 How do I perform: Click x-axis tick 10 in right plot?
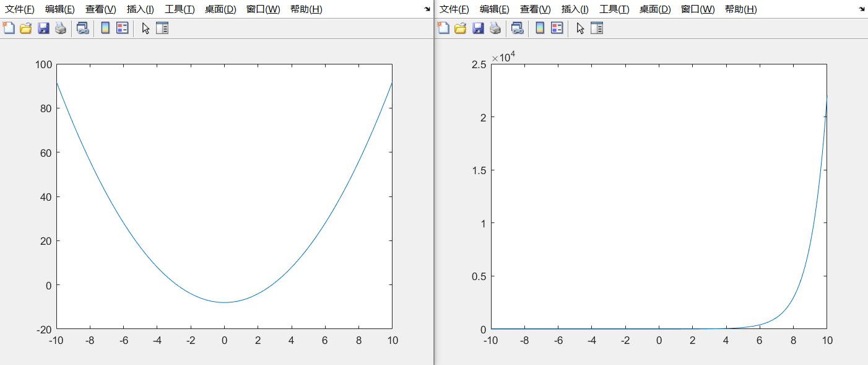[x=827, y=340]
